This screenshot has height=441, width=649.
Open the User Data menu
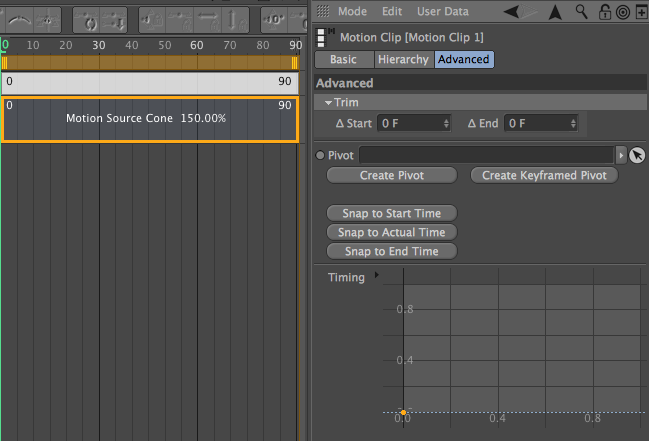coord(442,12)
